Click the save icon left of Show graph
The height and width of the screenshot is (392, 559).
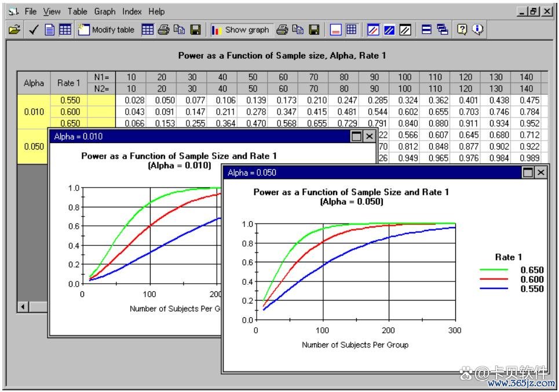[x=196, y=30]
